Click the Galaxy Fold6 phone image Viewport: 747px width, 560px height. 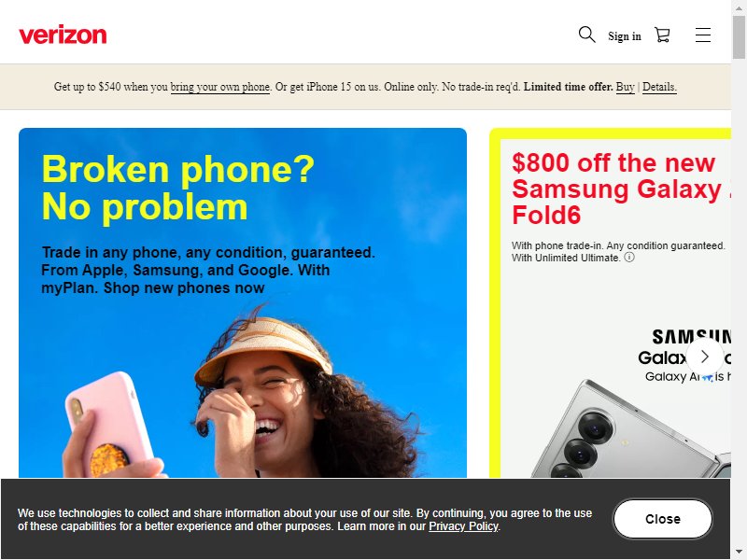tap(628, 428)
